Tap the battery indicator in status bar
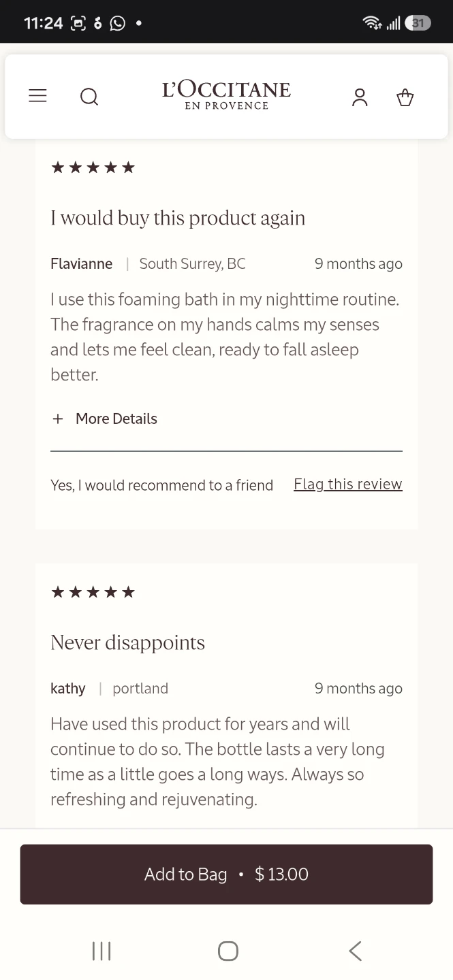The image size is (453, 980). (418, 23)
